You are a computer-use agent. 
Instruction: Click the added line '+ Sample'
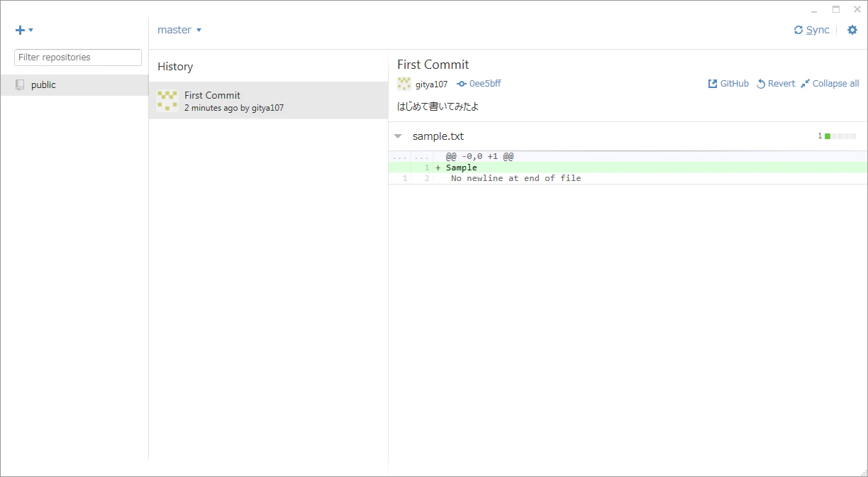pos(628,168)
